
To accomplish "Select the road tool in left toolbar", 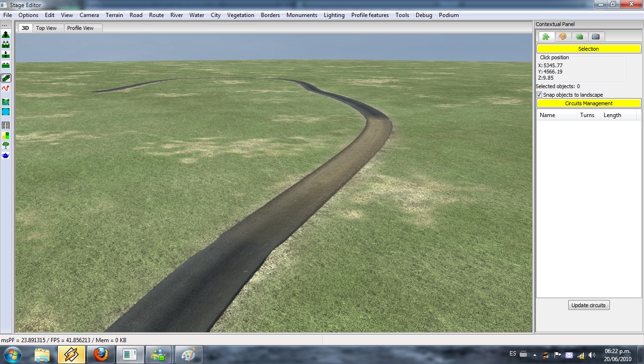I will tap(6, 78).
